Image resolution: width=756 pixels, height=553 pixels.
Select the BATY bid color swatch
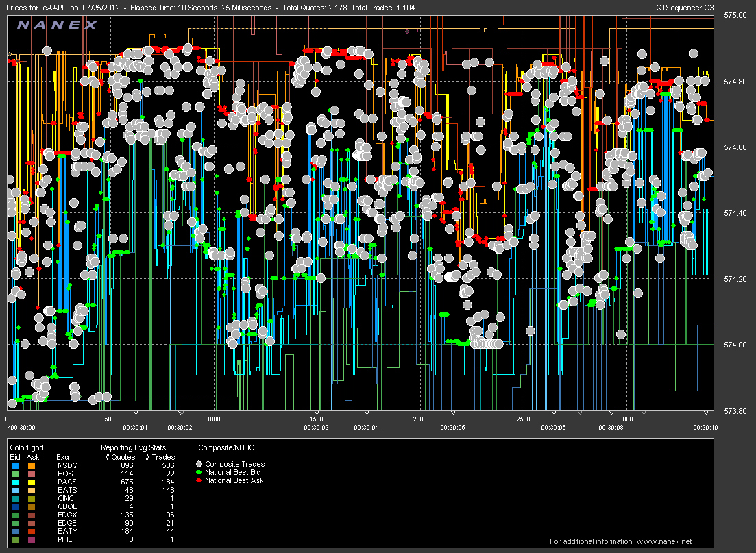point(15,531)
